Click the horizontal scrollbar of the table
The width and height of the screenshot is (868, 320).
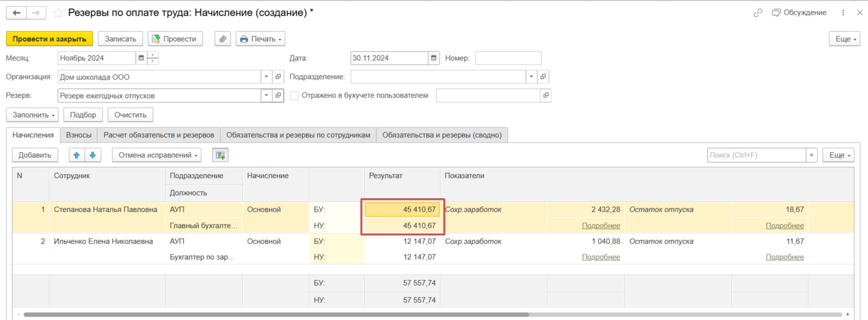coord(275,315)
